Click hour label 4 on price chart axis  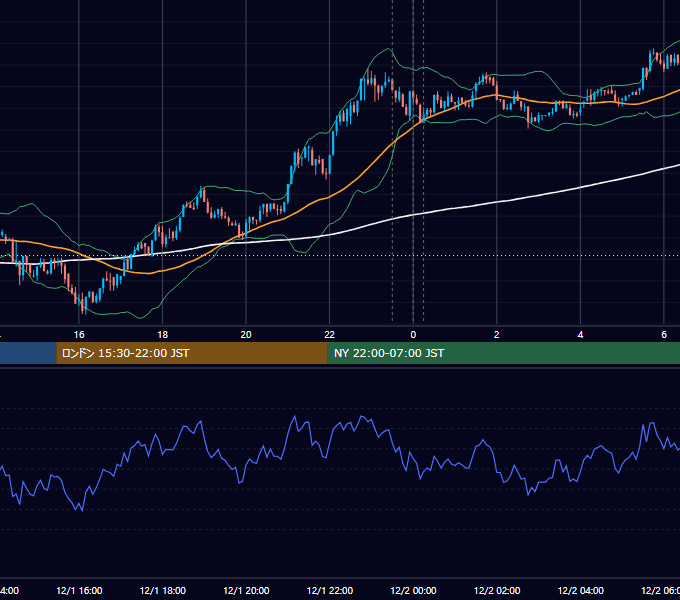point(580,334)
